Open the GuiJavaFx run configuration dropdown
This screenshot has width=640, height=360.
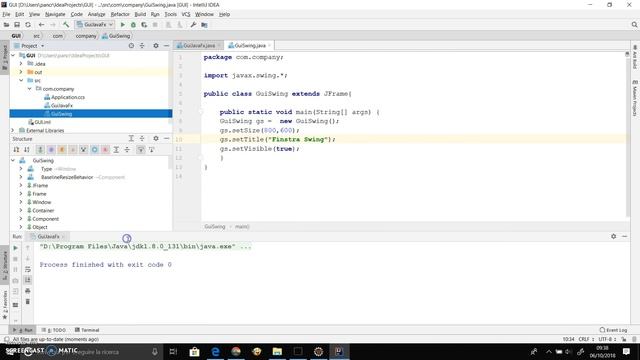(x=95, y=25)
